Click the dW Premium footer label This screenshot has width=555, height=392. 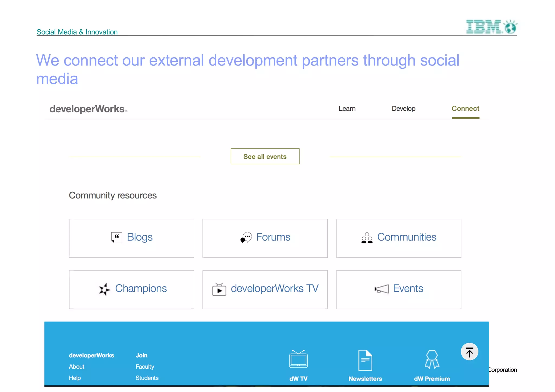point(432,379)
